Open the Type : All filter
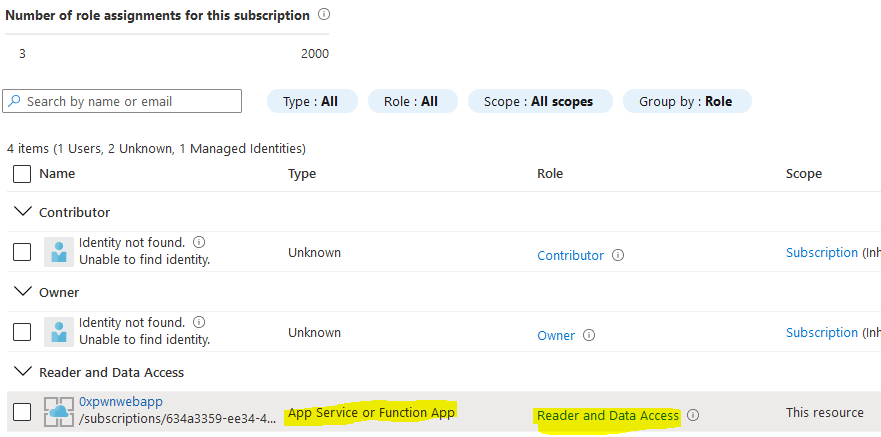 [311, 101]
